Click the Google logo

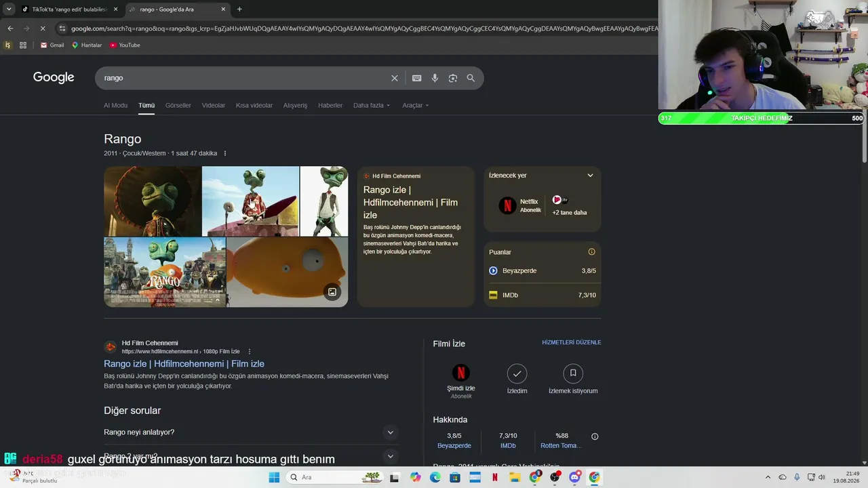pyautogui.click(x=54, y=77)
